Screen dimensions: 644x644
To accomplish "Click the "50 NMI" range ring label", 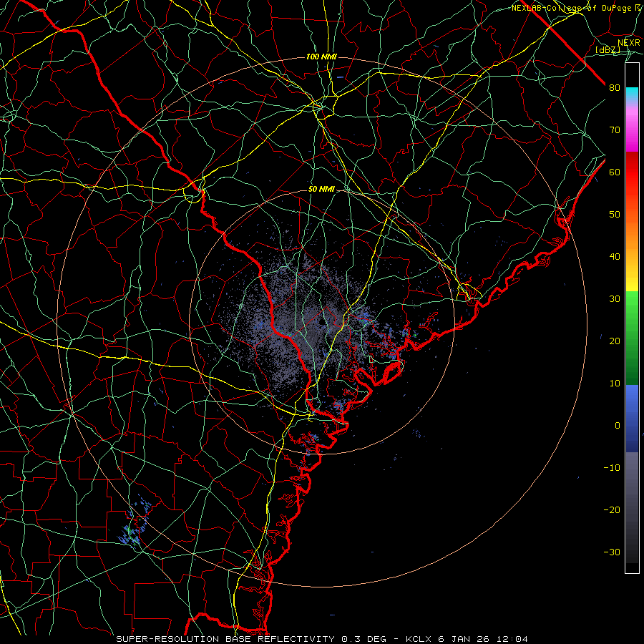I will pyautogui.click(x=321, y=190).
